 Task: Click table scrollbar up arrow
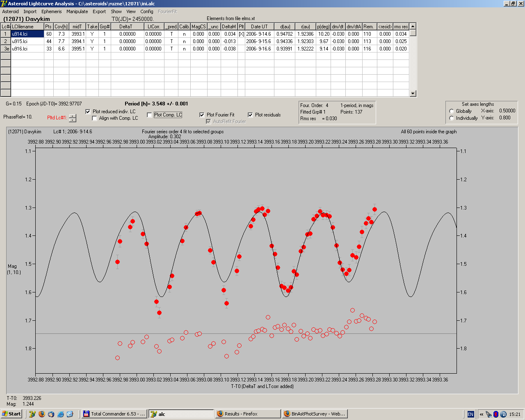pyautogui.click(x=413, y=26)
